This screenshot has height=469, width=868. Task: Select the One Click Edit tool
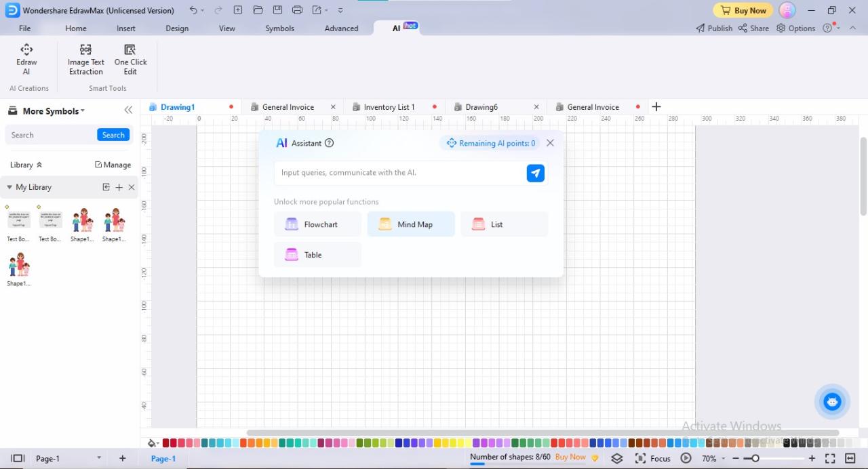[x=130, y=58]
